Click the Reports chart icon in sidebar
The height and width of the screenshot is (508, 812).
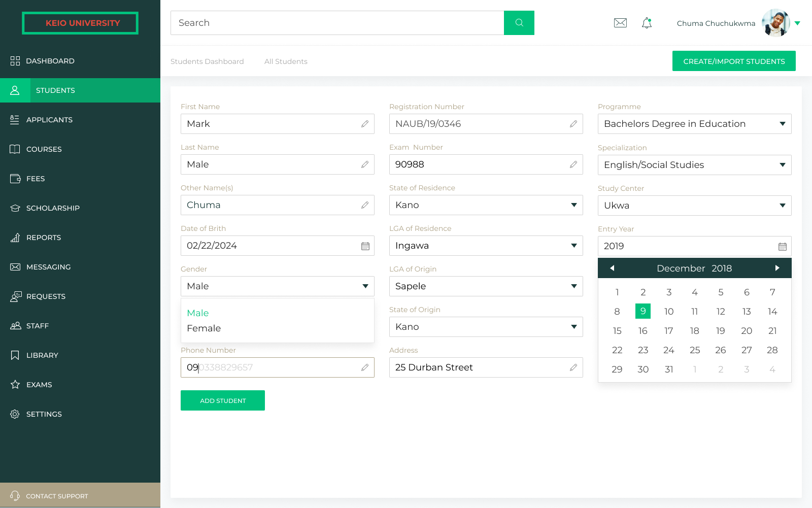(15, 237)
